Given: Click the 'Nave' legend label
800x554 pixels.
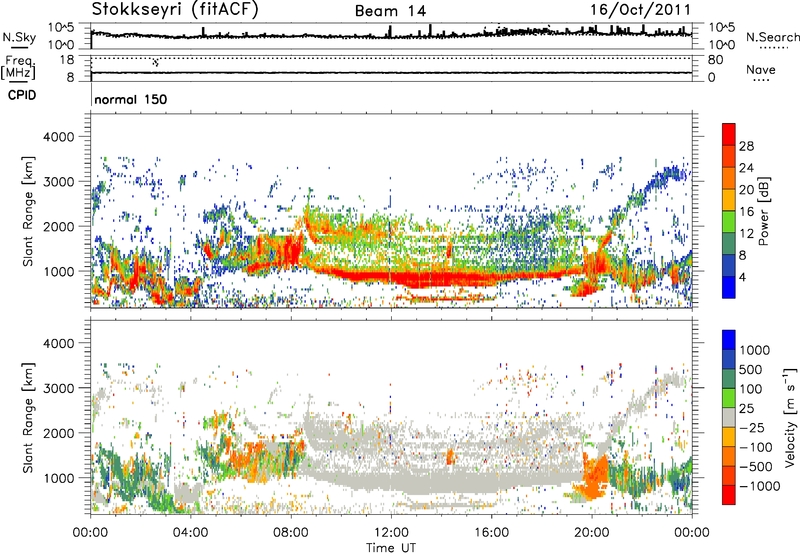Looking at the screenshot, I should [760, 69].
